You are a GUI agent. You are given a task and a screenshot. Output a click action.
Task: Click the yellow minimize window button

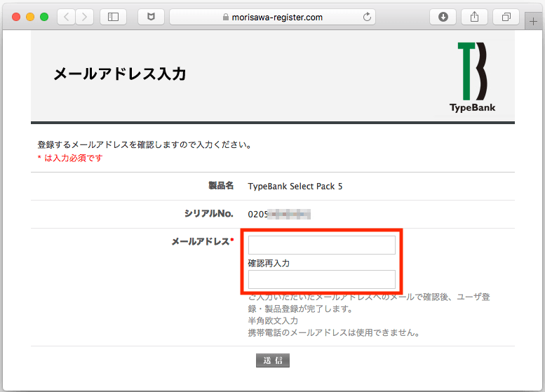pos(30,17)
